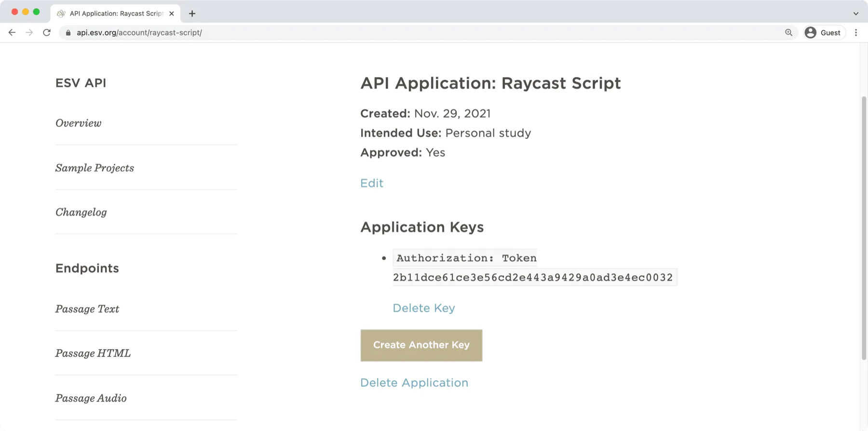Screen dimensions: 868x431
Task: Open the Guest profile button
Action: point(825,32)
